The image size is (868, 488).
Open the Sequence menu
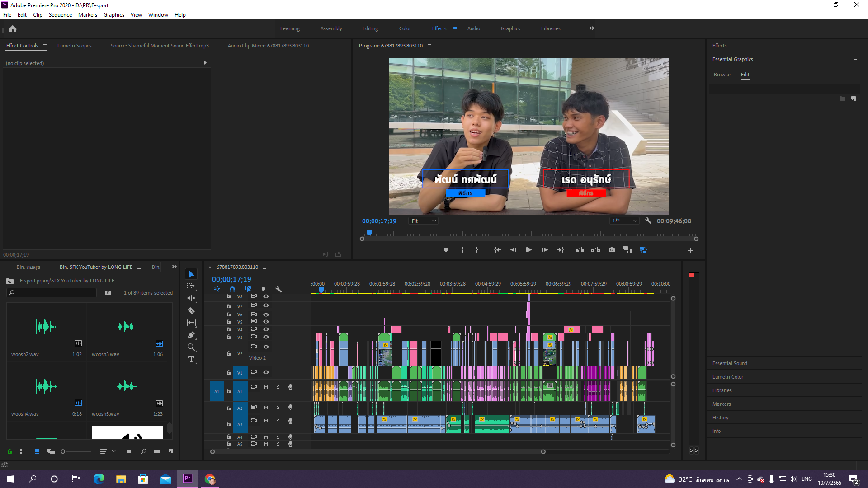[60, 15]
